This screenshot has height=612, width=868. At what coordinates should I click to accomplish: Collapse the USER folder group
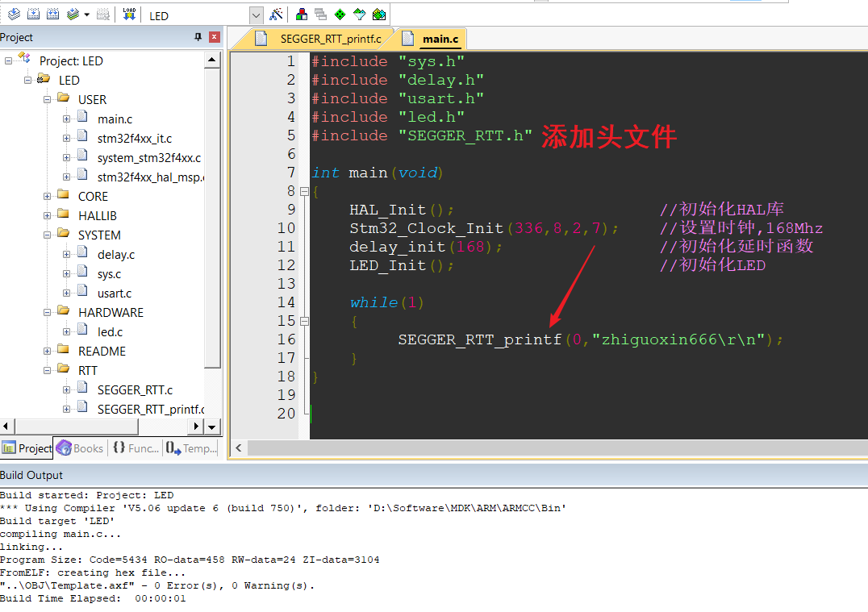[47, 100]
